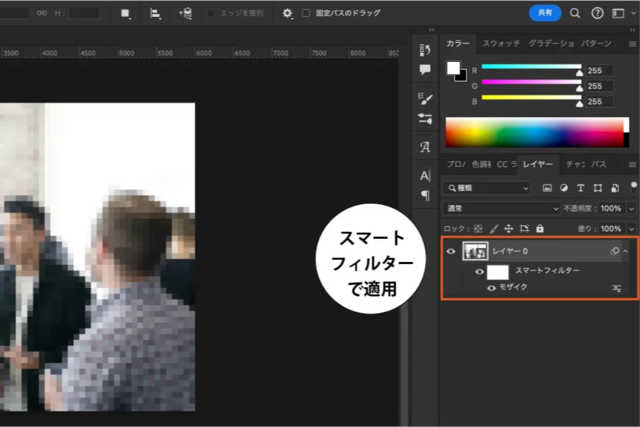Click the search magnifier icon
The image size is (640, 427).
click(x=575, y=13)
